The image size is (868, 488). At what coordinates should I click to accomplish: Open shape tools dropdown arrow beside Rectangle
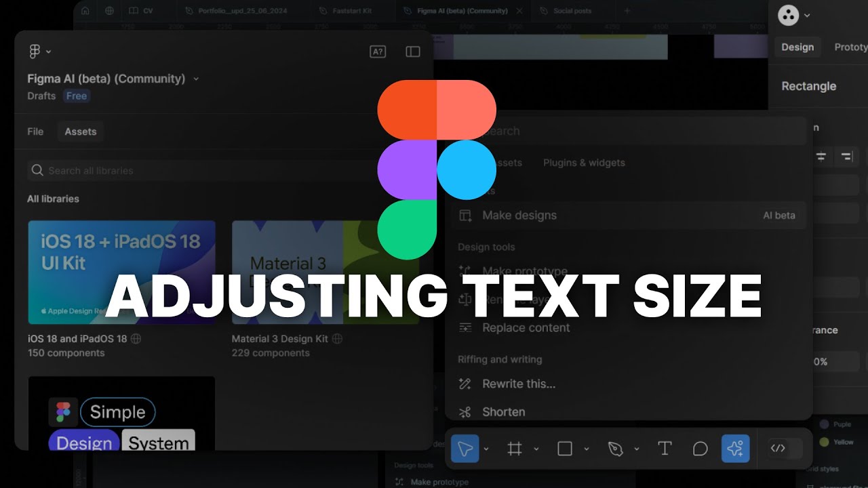pyautogui.click(x=587, y=449)
